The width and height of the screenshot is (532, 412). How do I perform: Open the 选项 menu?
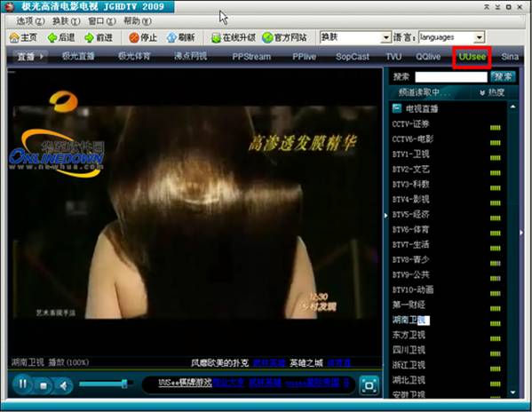click(30, 21)
